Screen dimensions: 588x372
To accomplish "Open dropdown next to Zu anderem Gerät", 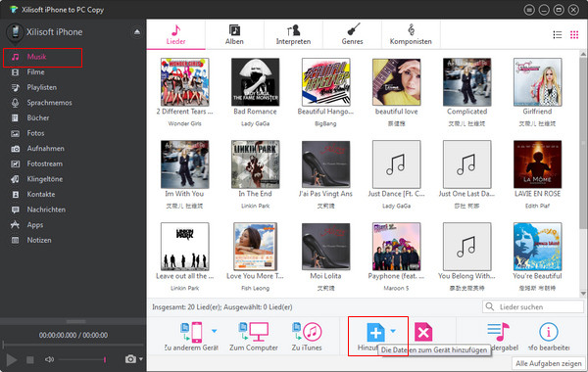I will point(214,331).
